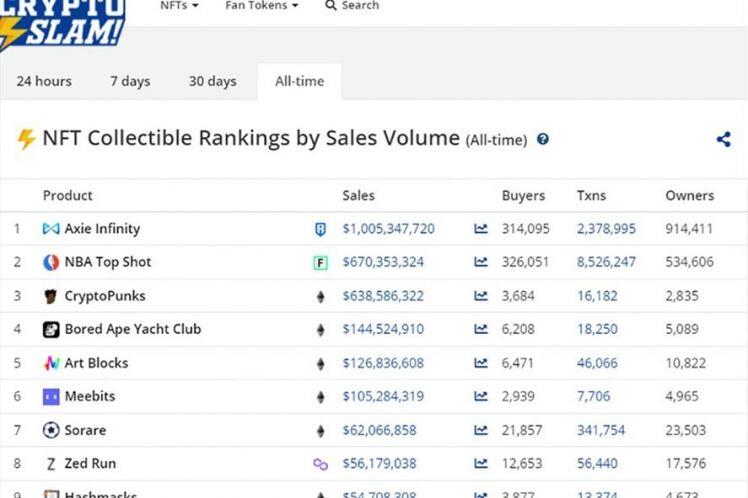The image size is (748, 498).
Task: Open the Bored Ape Yacht Club link
Action: pyautogui.click(x=133, y=329)
